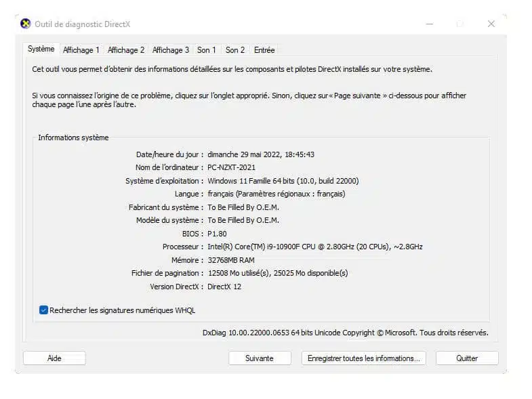The width and height of the screenshot is (532, 399).
Task: Uncheck Rechercher les signatures numériques WHQL
Action: click(x=43, y=310)
